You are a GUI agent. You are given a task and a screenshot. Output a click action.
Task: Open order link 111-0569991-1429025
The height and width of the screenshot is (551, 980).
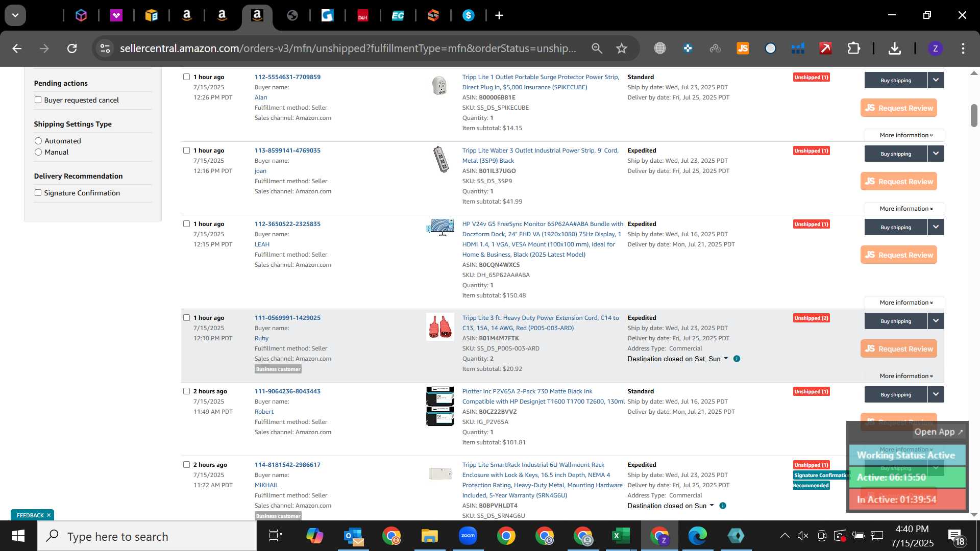(287, 318)
